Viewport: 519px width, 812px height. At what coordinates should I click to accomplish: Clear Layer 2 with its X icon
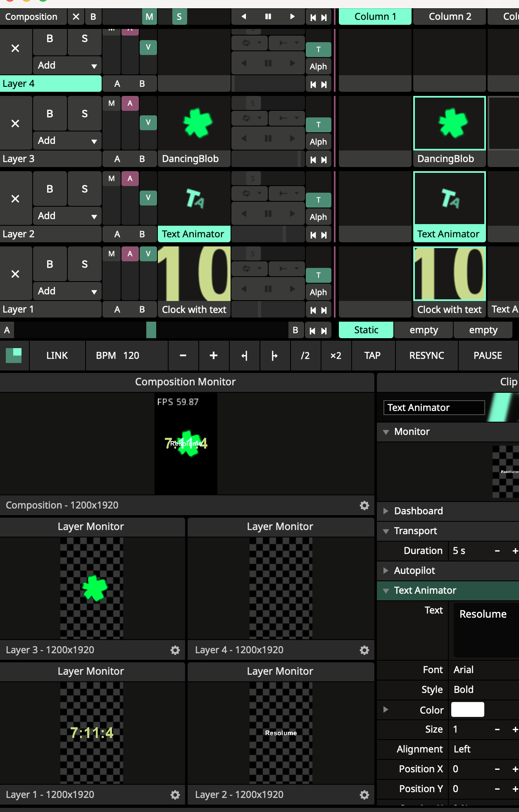point(15,199)
